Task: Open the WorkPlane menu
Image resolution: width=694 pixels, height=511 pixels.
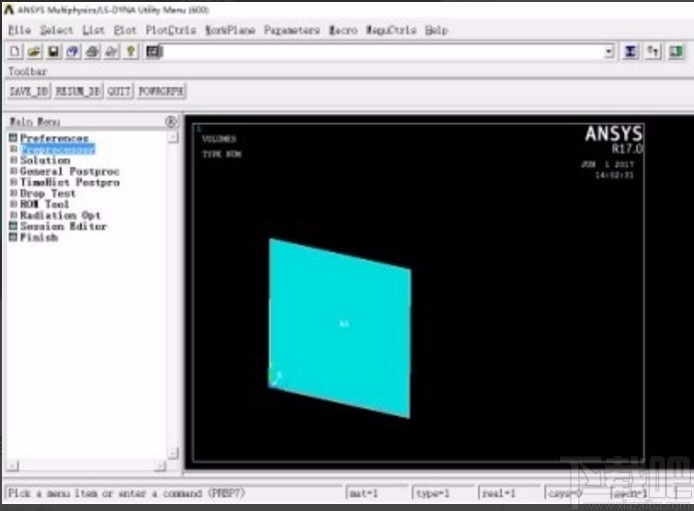Action: [x=230, y=30]
